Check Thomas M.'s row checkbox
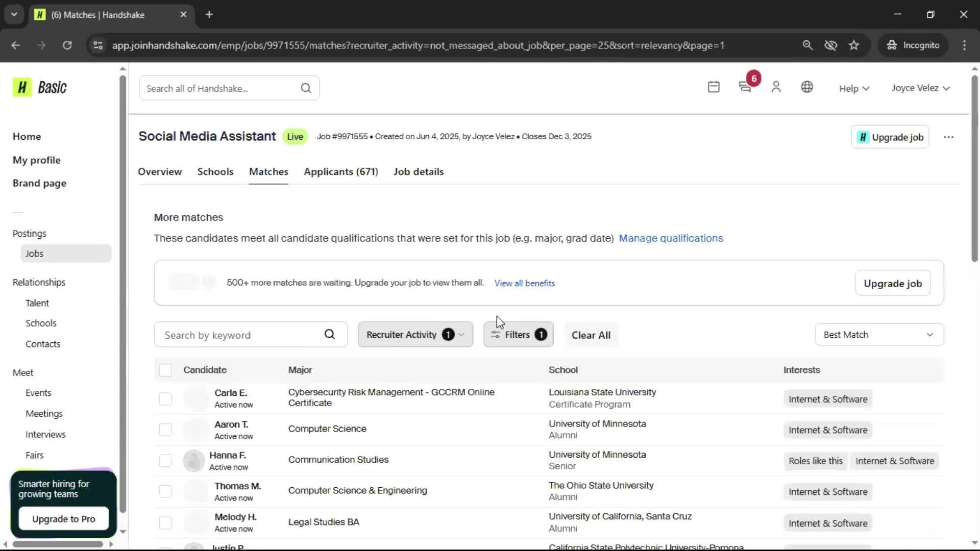The image size is (980, 551). (165, 491)
